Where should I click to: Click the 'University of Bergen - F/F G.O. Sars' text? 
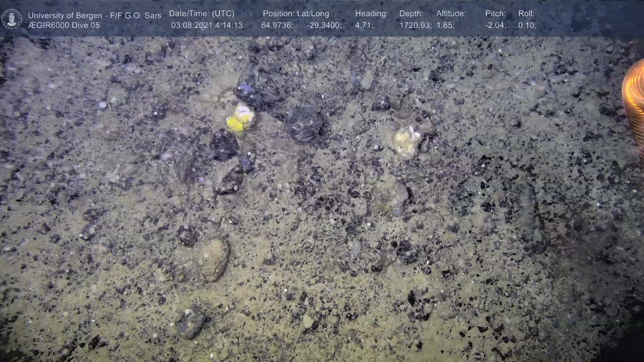point(95,15)
